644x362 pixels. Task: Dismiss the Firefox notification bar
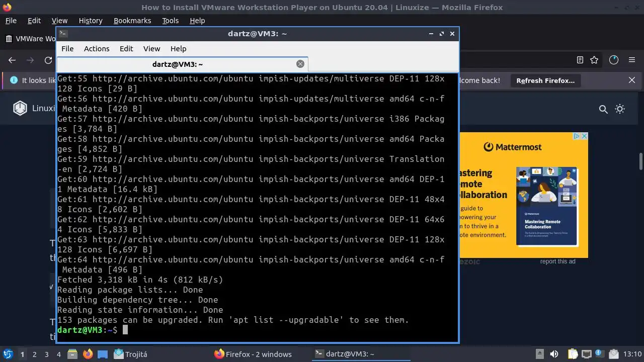click(632, 80)
